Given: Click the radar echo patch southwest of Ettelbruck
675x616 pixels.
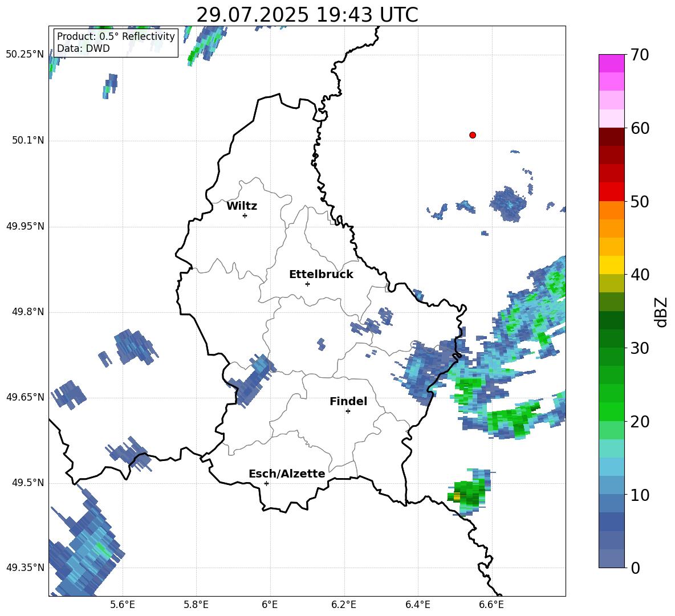Looking at the screenshot, I should pos(251,380).
